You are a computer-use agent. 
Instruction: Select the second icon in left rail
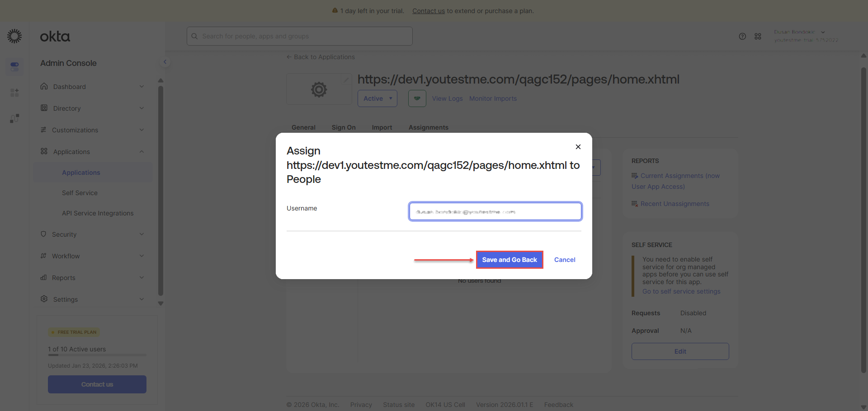(x=14, y=93)
